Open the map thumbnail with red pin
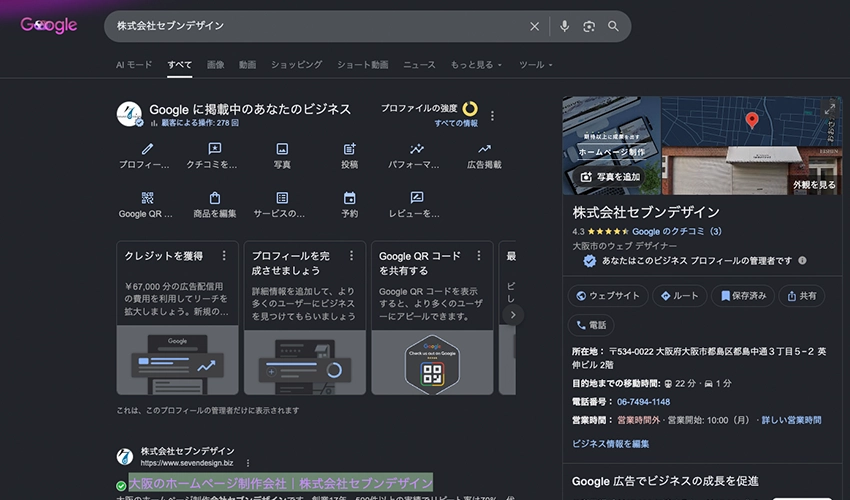 point(751,120)
